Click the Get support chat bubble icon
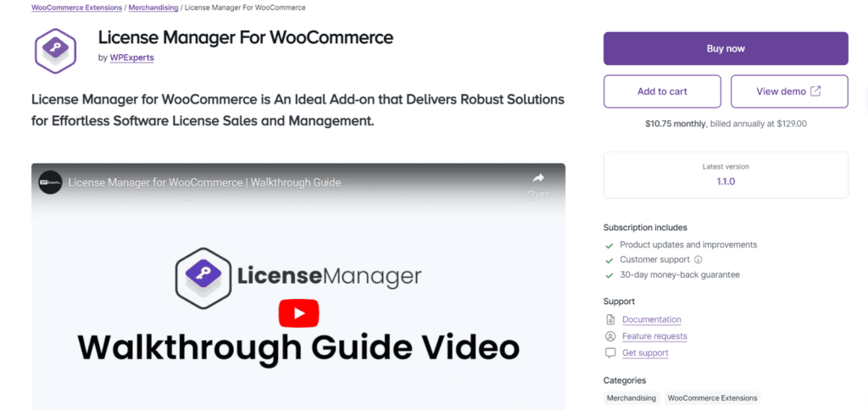This screenshot has width=868, height=410. pyautogui.click(x=610, y=352)
